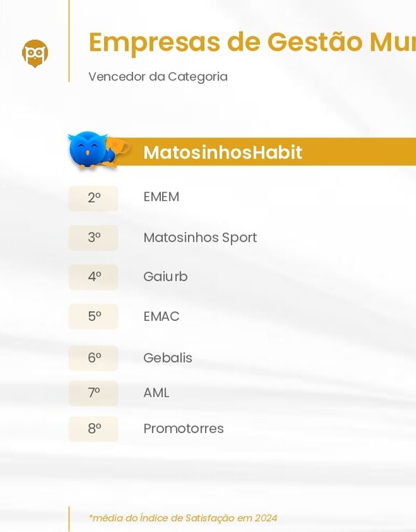Select the Gaiurb entry

tap(165, 277)
